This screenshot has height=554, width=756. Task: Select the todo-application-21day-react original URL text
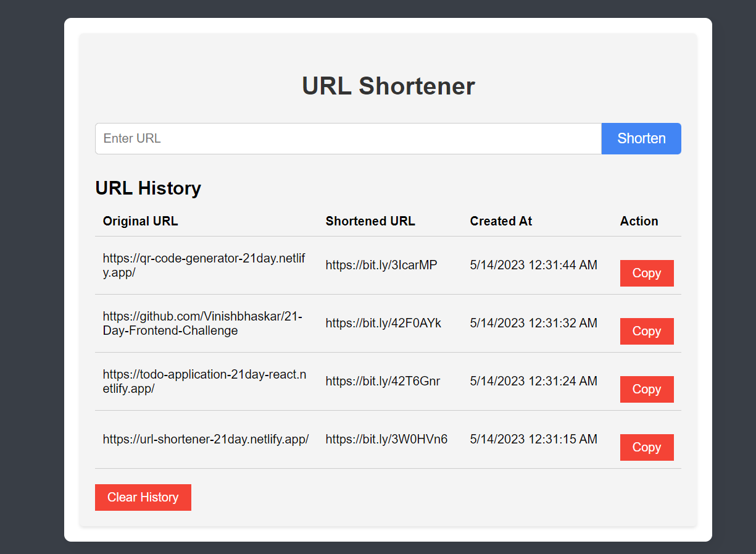point(204,381)
